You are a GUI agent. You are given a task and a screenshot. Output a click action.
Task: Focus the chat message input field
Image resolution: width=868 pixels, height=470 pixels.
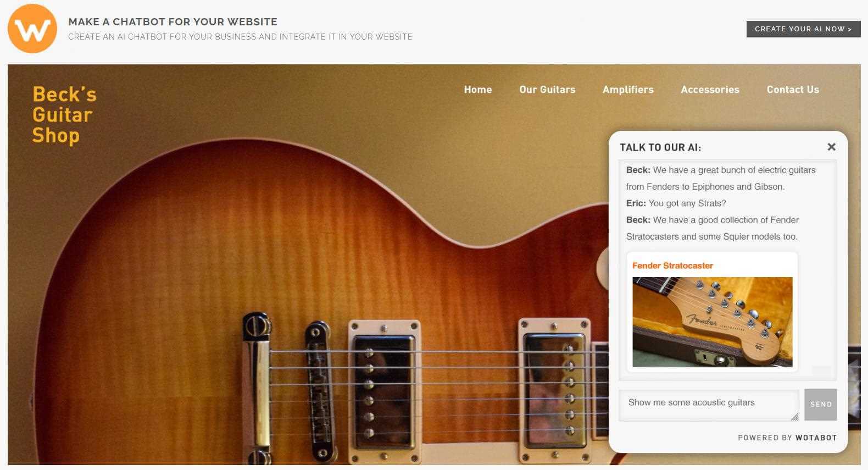pyautogui.click(x=709, y=405)
